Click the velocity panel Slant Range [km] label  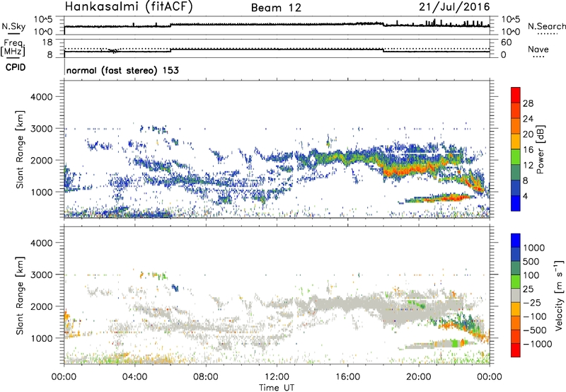click(20, 296)
